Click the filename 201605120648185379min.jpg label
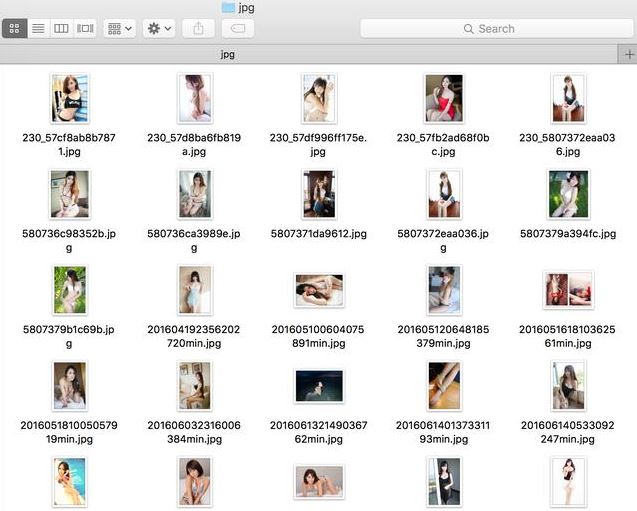This screenshot has height=511, width=637. pyautogui.click(x=443, y=336)
